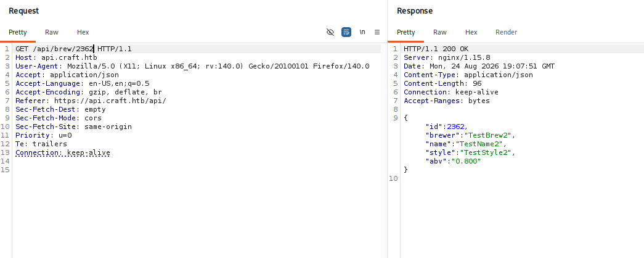Switch to the Request Hex tab

pos(83,32)
